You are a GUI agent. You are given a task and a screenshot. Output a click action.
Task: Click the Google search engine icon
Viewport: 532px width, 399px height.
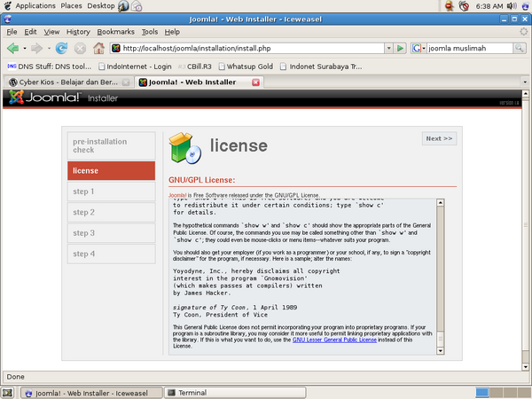(417, 48)
